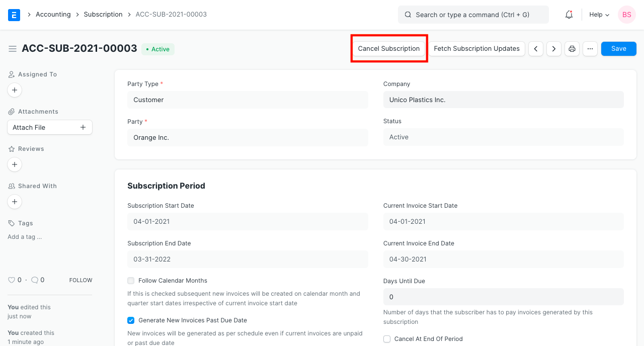
Task: Click the Cancel Subscription button
Action: click(389, 48)
